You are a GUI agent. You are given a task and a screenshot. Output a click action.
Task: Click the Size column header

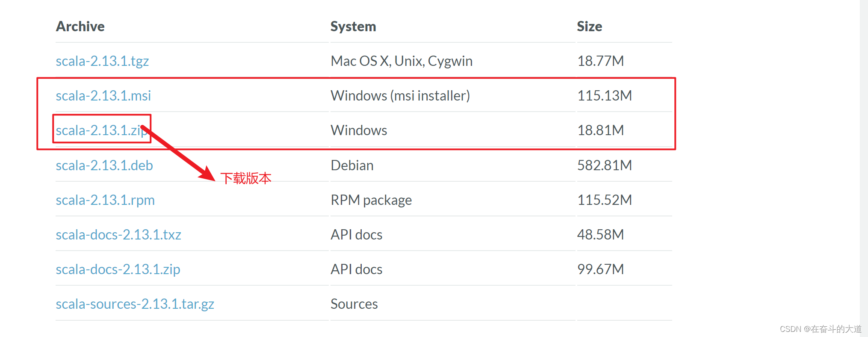click(589, 27)
